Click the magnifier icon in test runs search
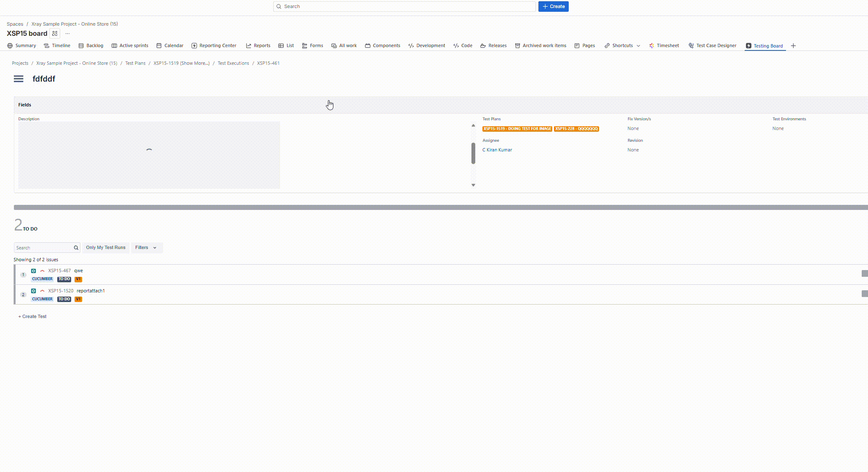Screen dimensions: 868x472 pos(76,248)
